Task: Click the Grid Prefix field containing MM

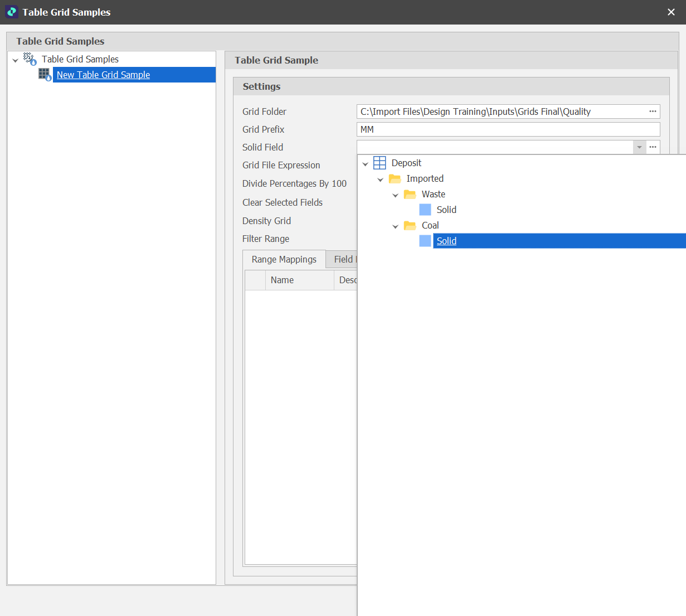Action: (508, 129)
